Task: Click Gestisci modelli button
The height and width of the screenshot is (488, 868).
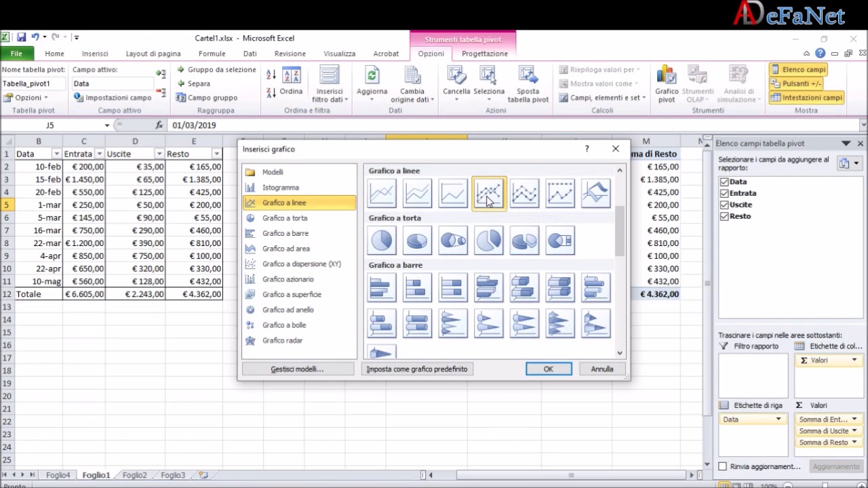Action: (298, 369)
